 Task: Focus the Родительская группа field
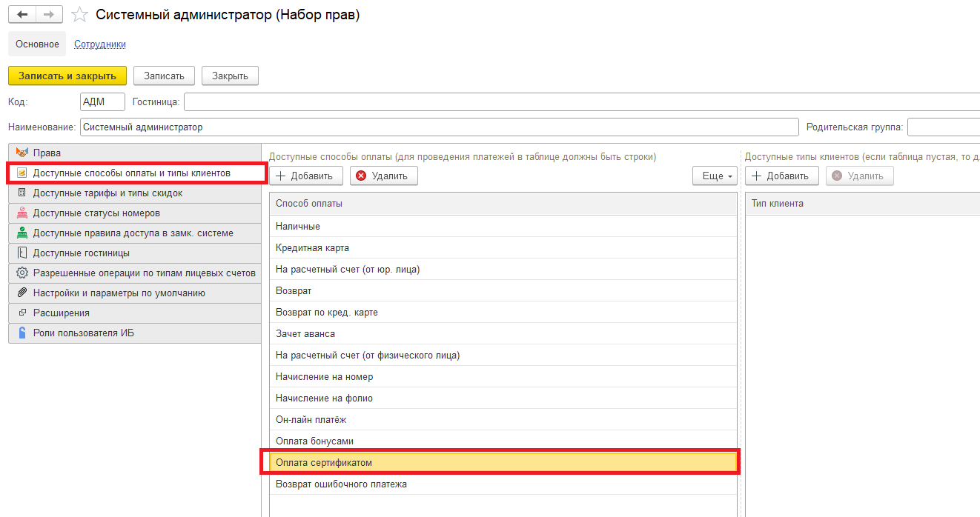(944, 127)
